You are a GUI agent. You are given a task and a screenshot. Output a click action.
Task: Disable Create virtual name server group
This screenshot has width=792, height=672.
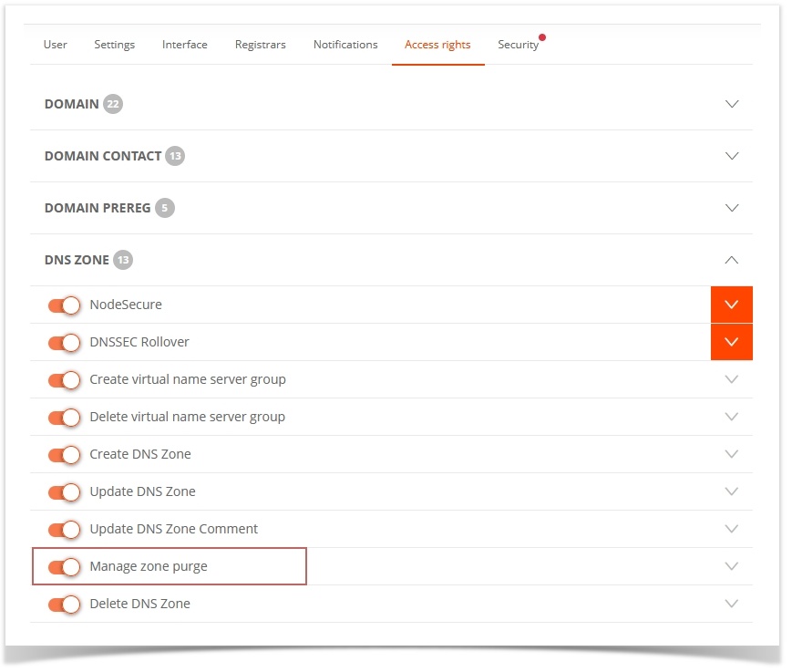(64, 380)
